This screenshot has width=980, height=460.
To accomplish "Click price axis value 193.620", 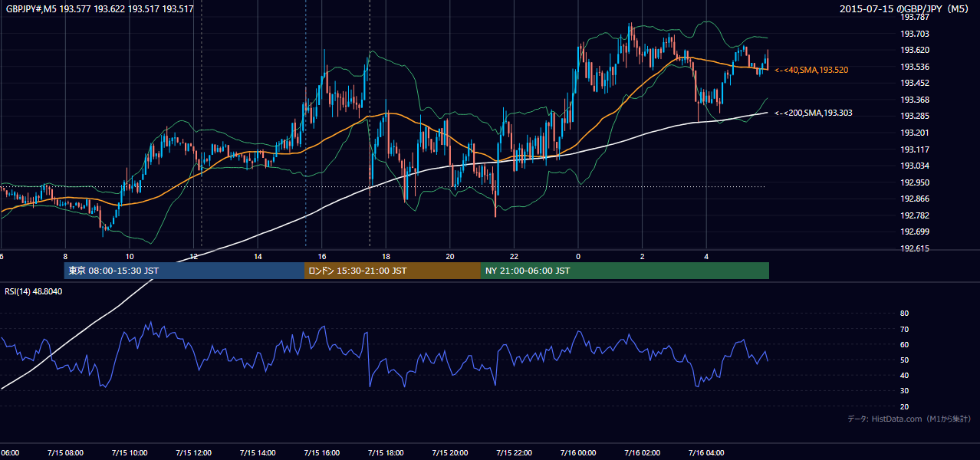I will [x=914, y=50].
